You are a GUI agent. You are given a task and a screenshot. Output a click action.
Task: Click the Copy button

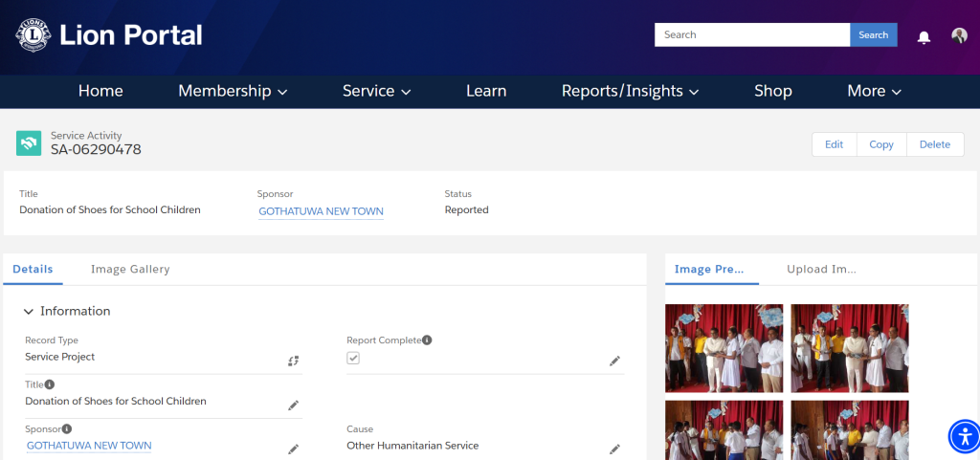pyautogui.click(x=881, y=144)
